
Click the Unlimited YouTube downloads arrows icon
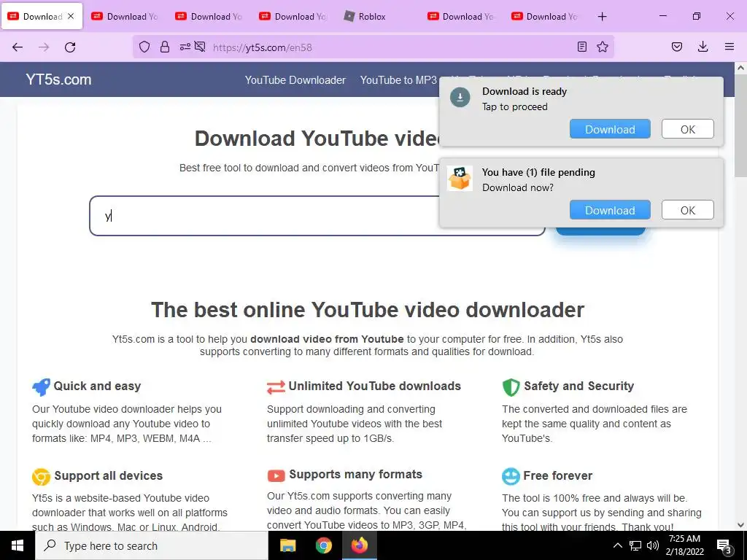pos(276,387)
